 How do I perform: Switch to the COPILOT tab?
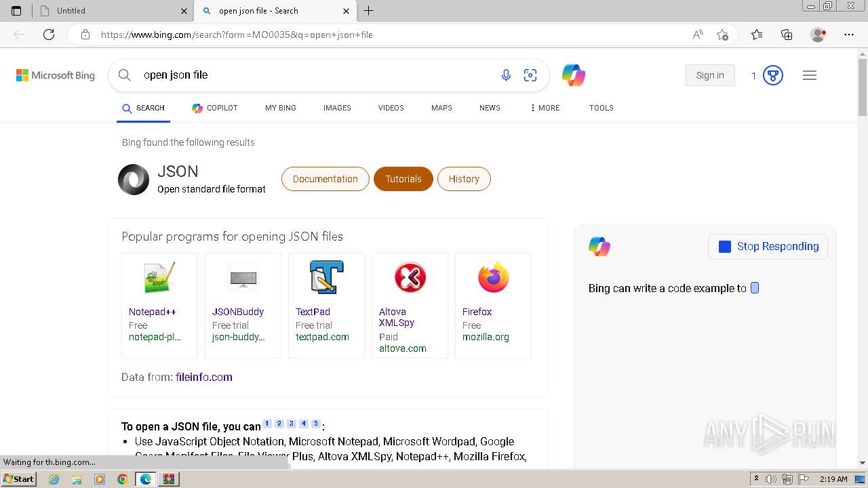[x=214, y=108]
